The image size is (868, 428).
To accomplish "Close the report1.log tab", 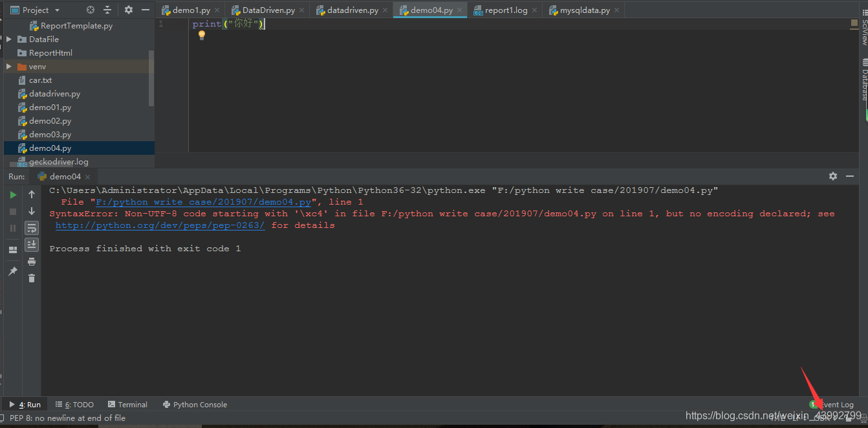I will tap(534, 10).
